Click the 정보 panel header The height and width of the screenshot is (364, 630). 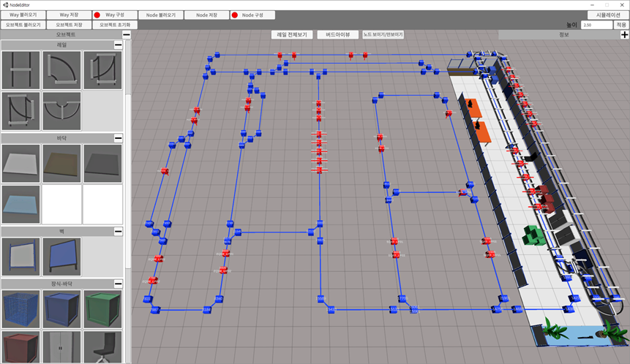point(563,35)
